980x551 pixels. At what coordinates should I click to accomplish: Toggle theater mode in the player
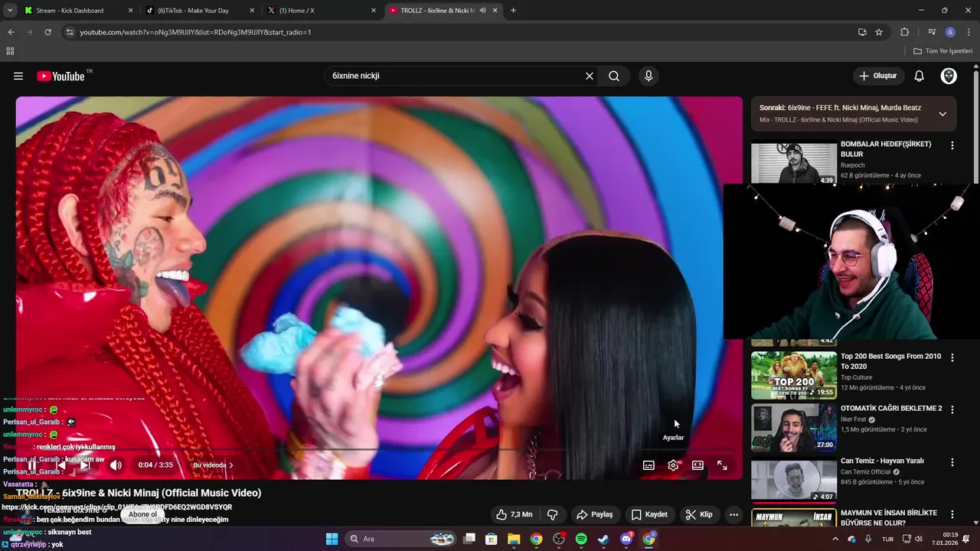coord(697,465)
